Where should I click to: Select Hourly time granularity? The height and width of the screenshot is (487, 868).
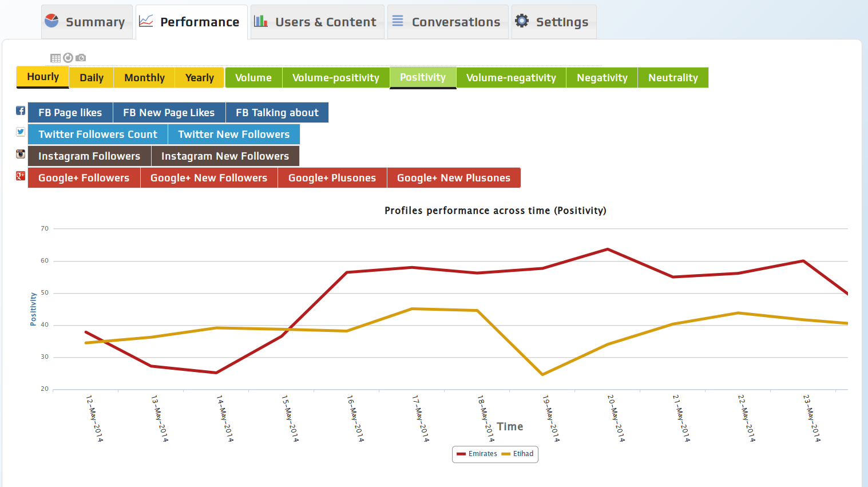pos(43,77)
